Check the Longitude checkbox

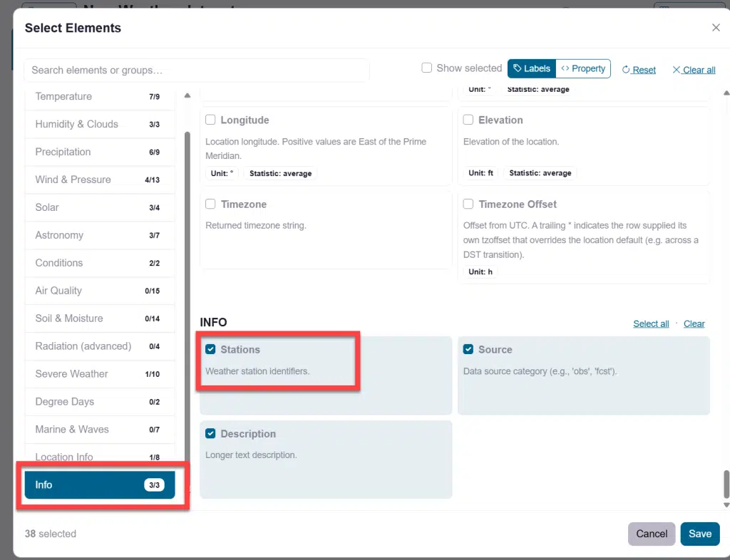[210, 120]
